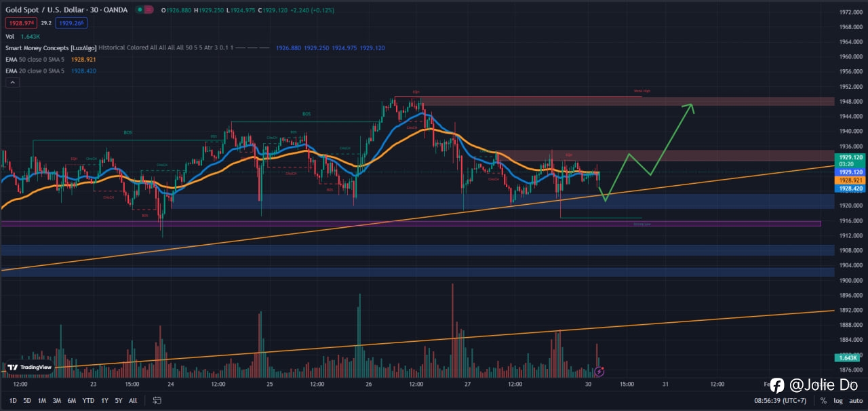
Task: Open the time zone menu (UTC+7)
Action: (781, 401)
